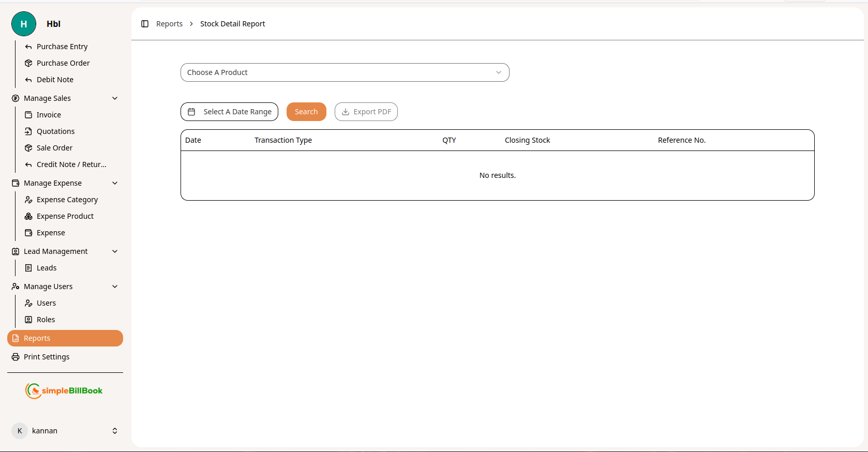Collapse the Manage Users chevron
Viewport: 868px width, 452px height.
[115, 287]
